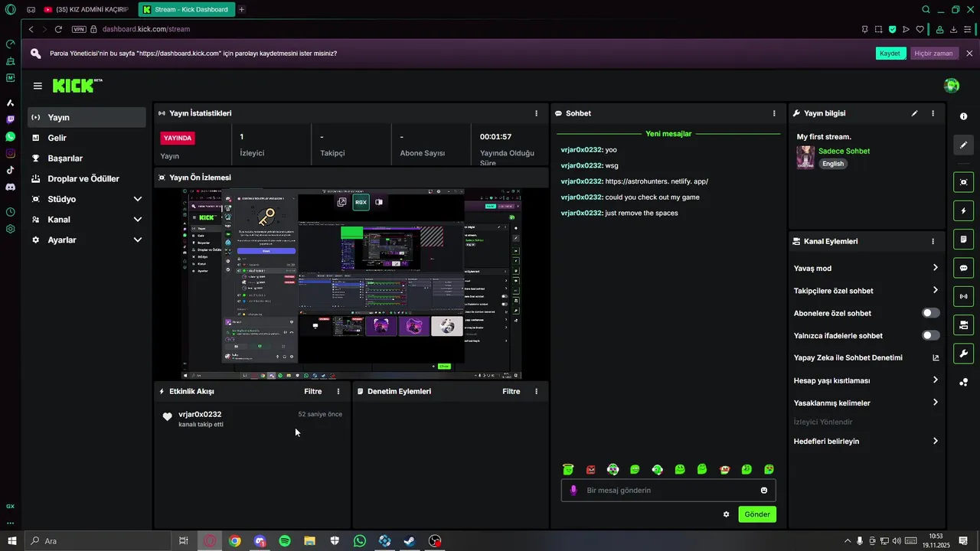The image size is (980, 551).
Task: Click the stream preview icon in right rail
Action: pyautogui.click(x=963, y=181)
